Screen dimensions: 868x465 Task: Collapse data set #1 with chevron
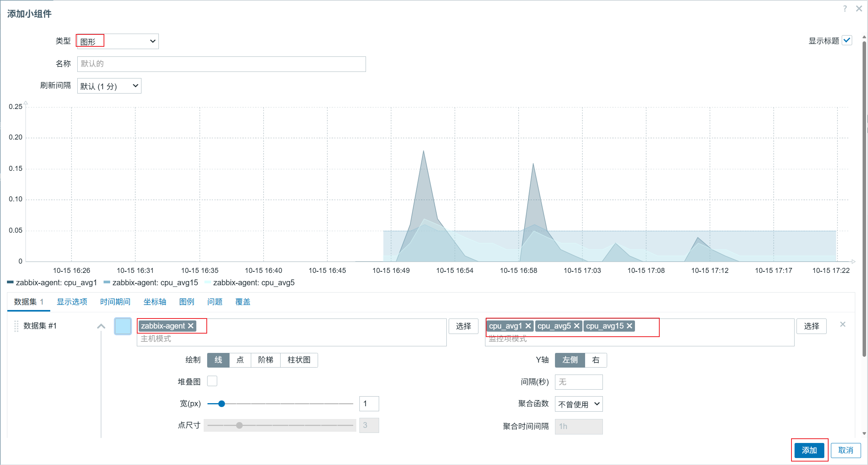[101, 326]
